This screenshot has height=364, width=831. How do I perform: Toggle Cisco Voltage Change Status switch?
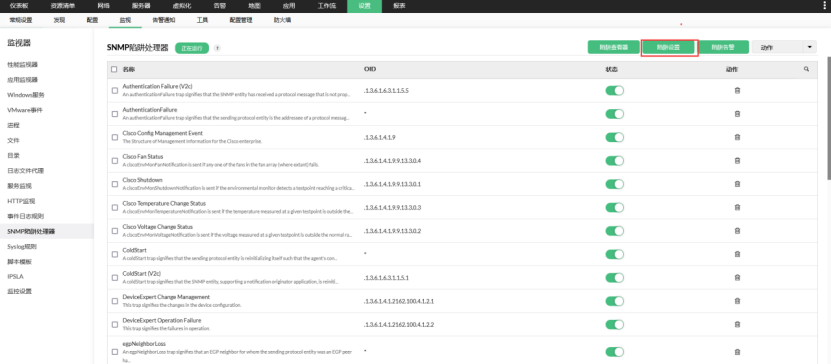coord(615,230)
